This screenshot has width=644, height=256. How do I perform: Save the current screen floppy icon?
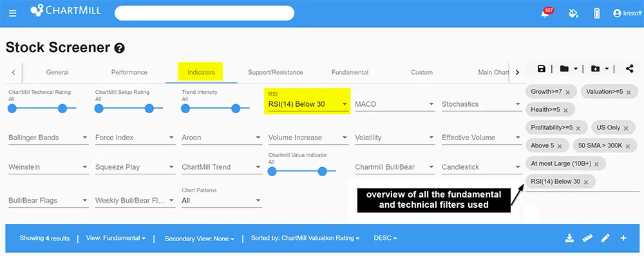pos(542,69)
